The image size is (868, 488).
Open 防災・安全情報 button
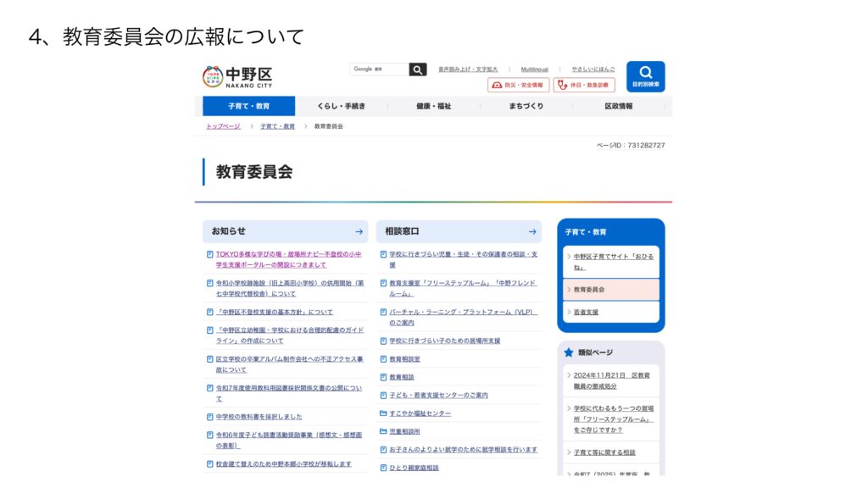(518, 85)
